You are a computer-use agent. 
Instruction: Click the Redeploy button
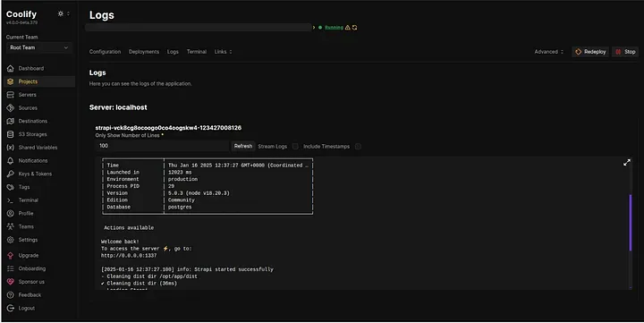[x=590, y=52]
